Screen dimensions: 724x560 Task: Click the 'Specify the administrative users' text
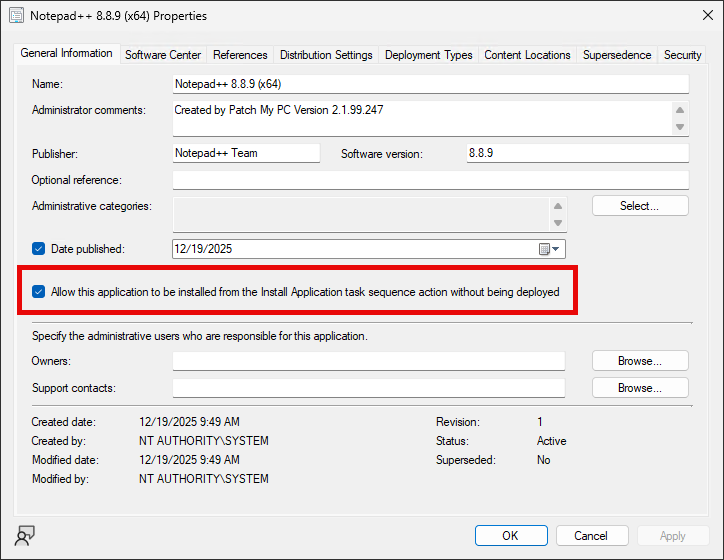[199, 336]
